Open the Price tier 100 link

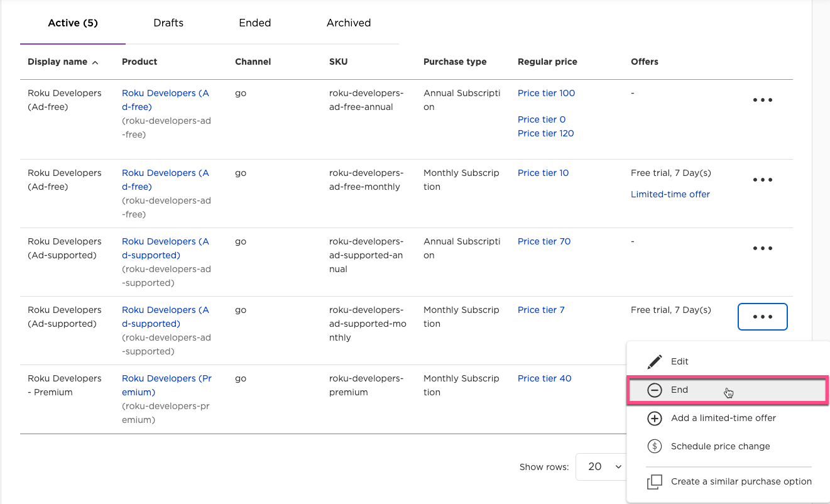point(546,93)
